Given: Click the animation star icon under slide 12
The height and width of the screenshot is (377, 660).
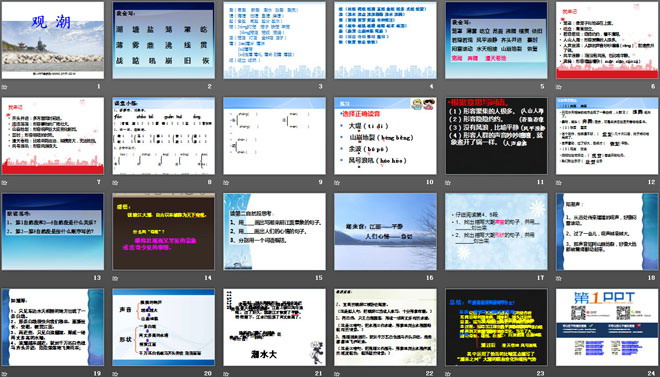Looking at the screenshot, I should (559, 183).
